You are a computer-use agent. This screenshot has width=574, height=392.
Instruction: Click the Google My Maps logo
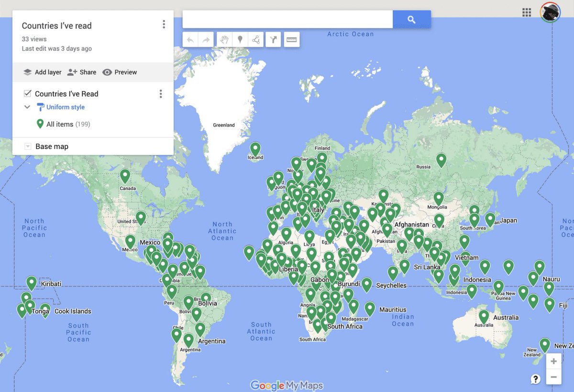287,385
